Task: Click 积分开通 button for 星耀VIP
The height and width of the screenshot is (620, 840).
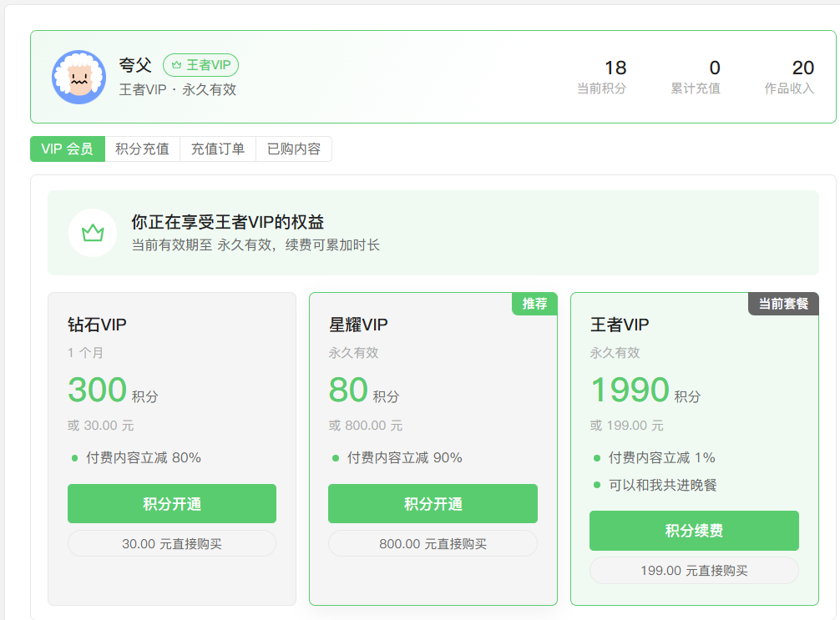Action: 433,504
